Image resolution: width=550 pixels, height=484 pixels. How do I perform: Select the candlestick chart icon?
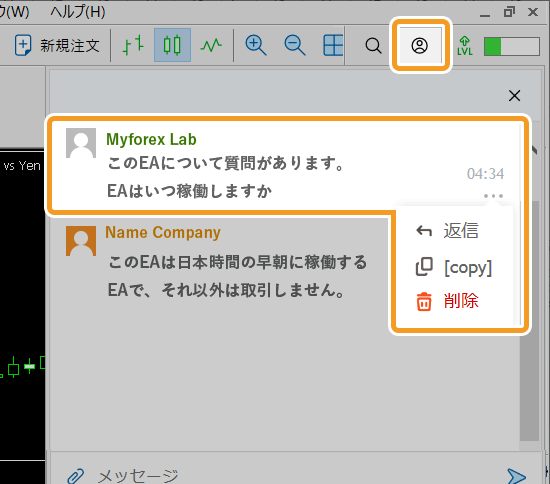tap(172, 45)
